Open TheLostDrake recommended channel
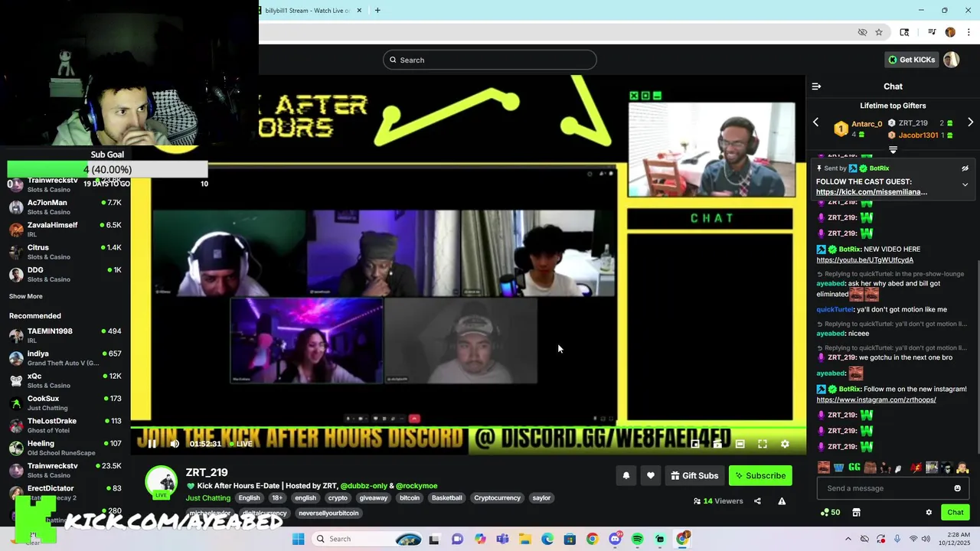 click(65, 425)
